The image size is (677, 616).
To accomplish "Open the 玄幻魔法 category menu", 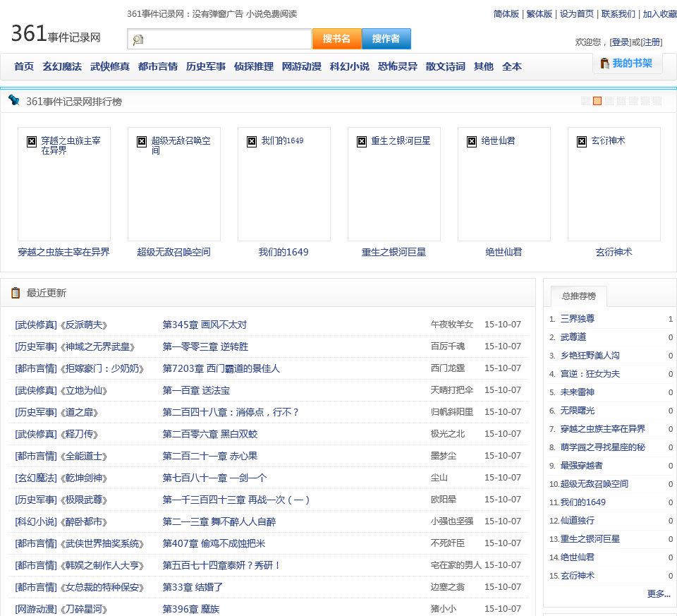I will click(x=62, y=66).
